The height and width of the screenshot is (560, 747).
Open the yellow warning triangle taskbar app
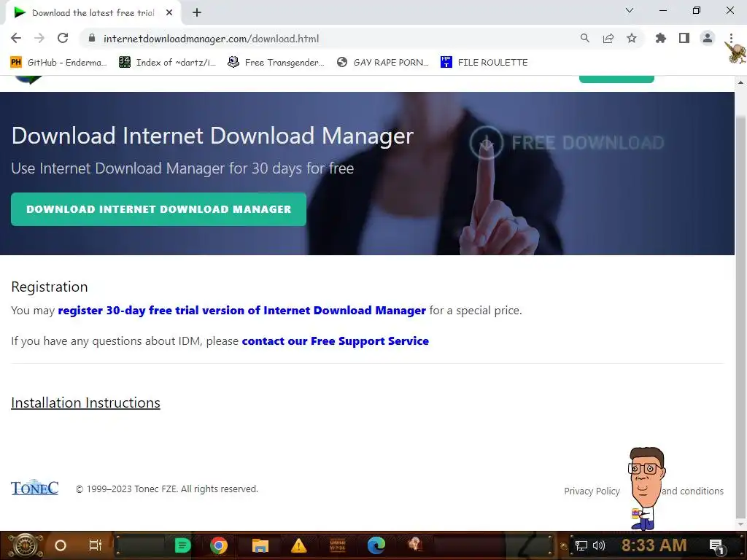(298, 545)
